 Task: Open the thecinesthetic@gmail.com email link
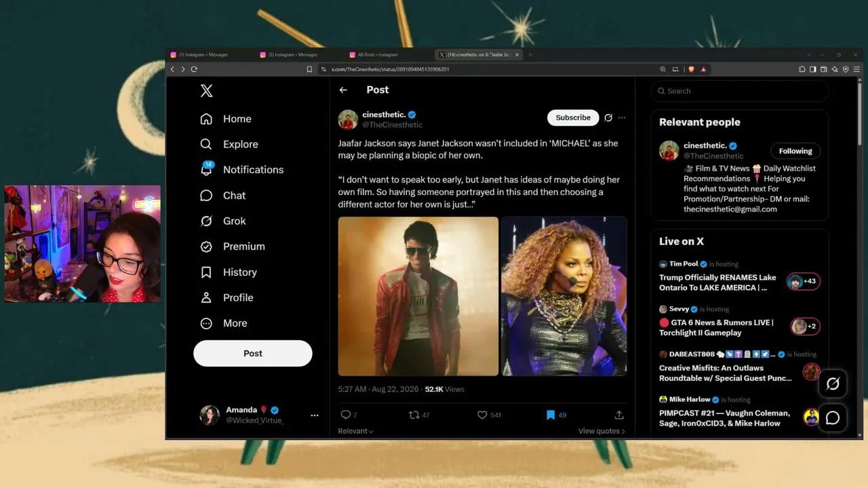click(x=730, y=209)
